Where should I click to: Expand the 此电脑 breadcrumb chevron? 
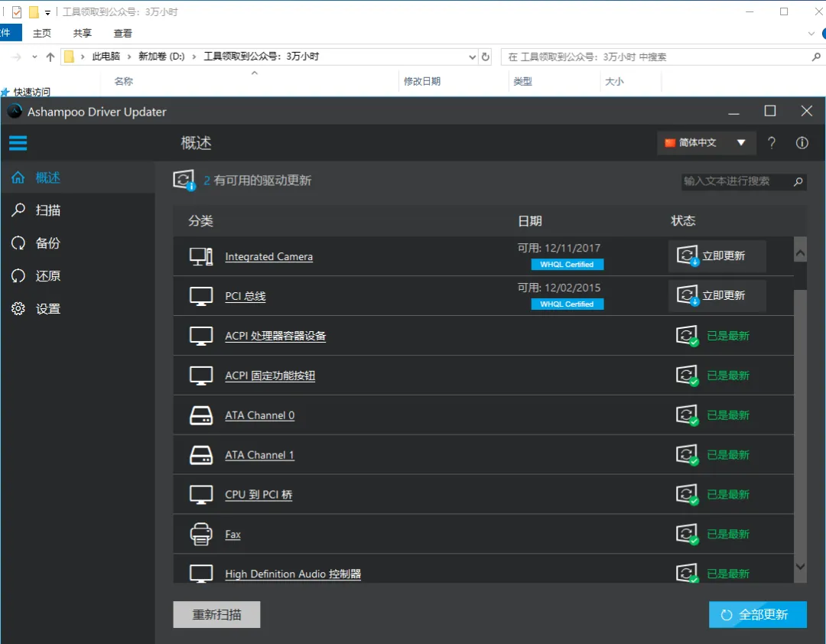click(x=129, y=57)
